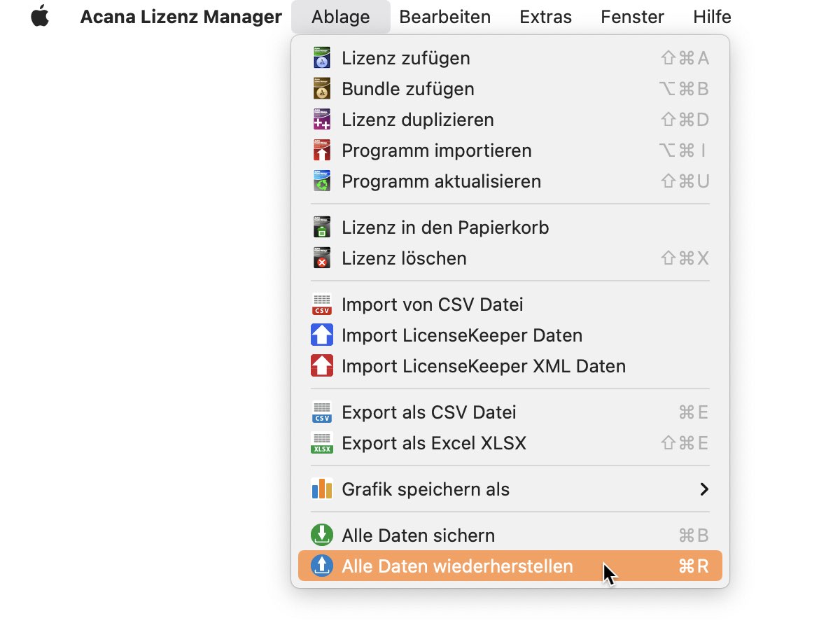Screen dimensions: 840x630
Task: Click the blue LicenseKeeper import arrow icon
Action: click(x=322, y=335)
